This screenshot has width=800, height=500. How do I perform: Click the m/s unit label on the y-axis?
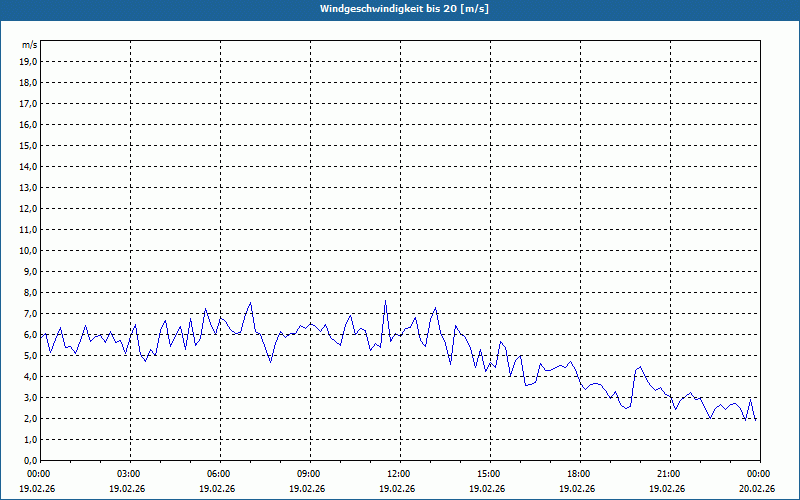[29, 45]
